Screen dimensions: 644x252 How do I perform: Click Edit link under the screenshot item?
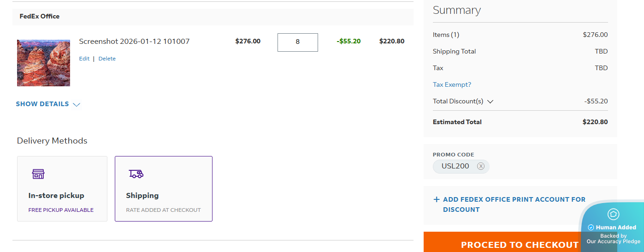point(84,59)
